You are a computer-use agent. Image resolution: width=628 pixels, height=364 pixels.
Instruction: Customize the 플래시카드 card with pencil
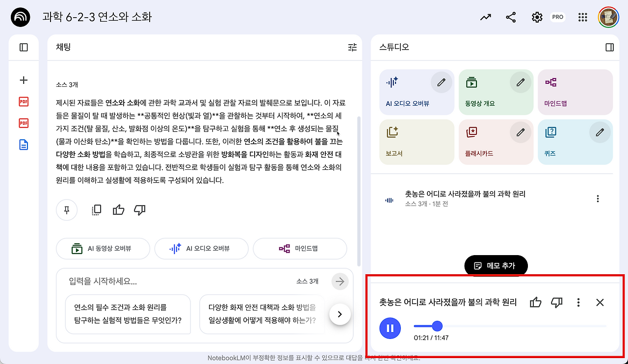tap(521, 132)
